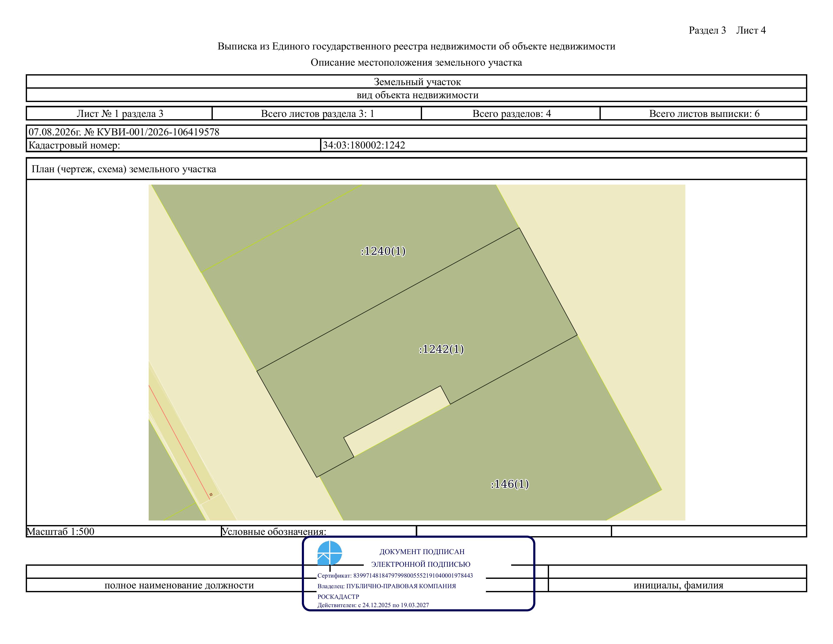Click the Rosreestr logo in signature stamp
This screenshot has width=833, height=644.
point(329,553)
